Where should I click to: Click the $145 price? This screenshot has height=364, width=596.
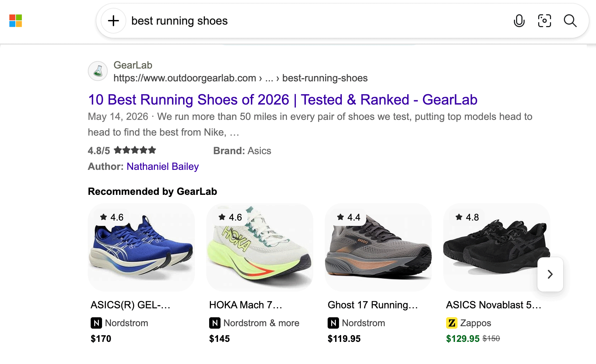219,339
